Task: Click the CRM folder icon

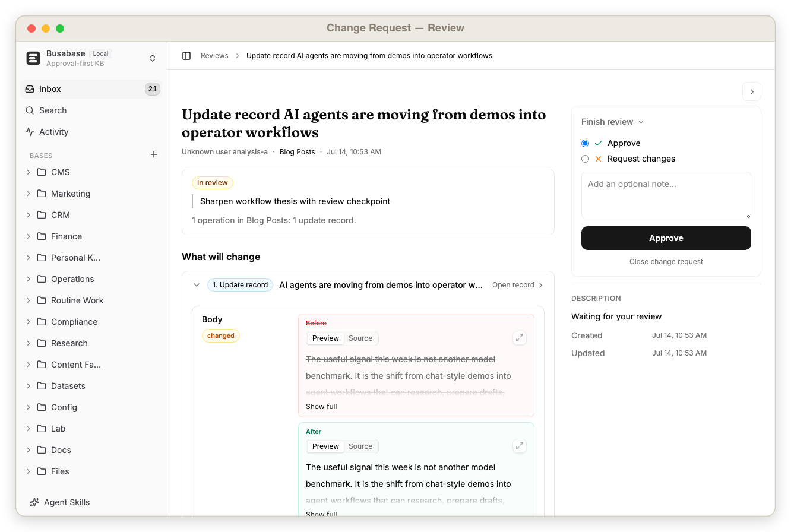Action: click(42, 215)
